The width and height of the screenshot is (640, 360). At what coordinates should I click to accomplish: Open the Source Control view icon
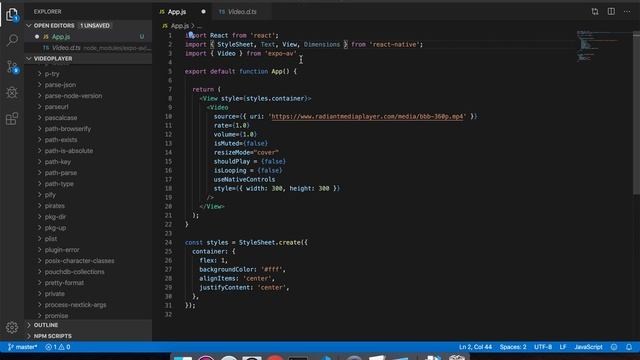tap(12, 67)
